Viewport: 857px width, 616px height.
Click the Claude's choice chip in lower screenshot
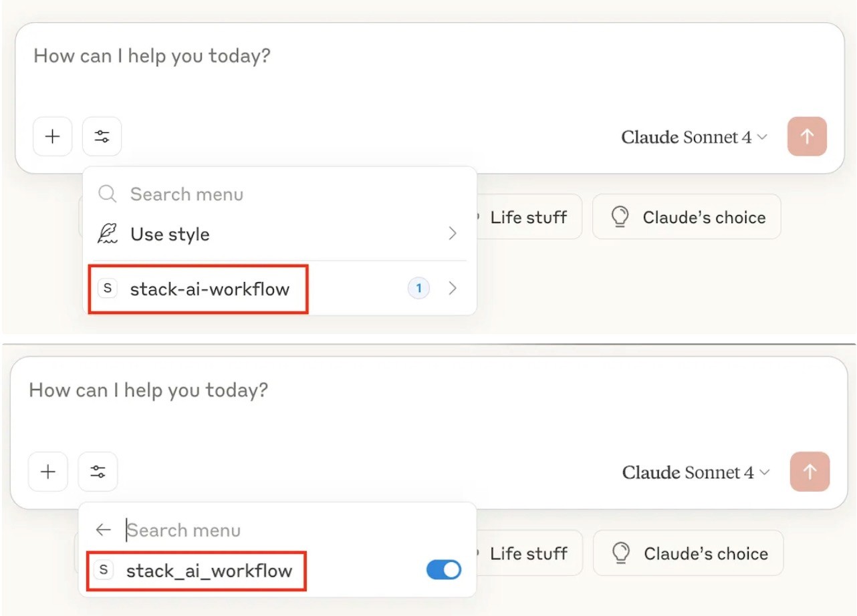(688, 553)
